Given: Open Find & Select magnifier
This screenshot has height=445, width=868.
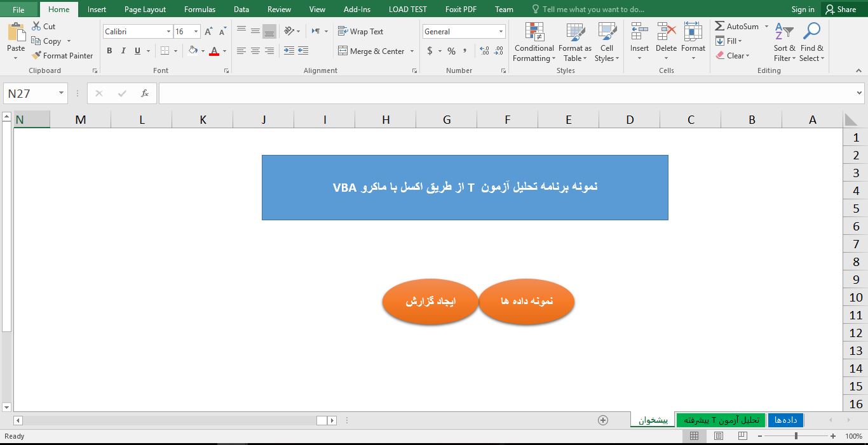Looking at the screenshot, I should 811,43.
